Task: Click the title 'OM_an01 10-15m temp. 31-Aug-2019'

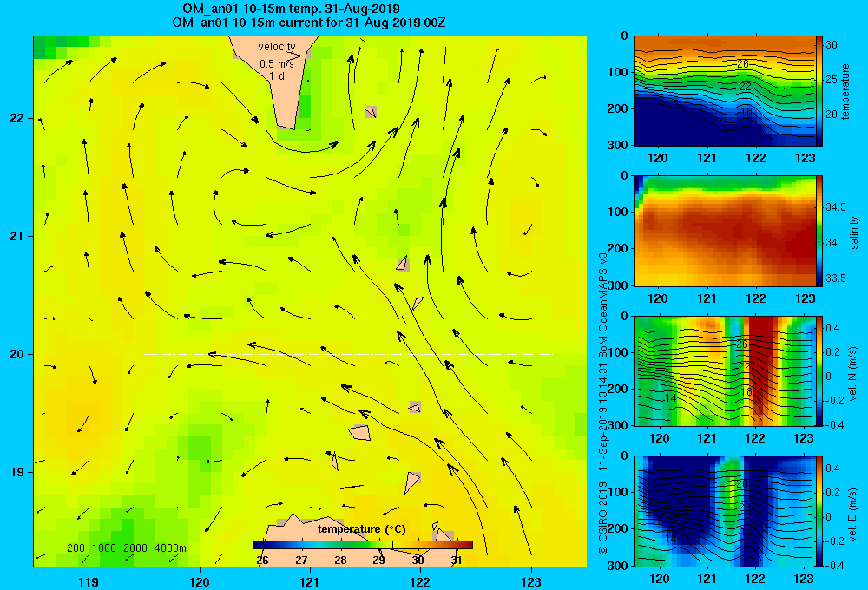Action: pyautogui.click(x=291, y=9)
